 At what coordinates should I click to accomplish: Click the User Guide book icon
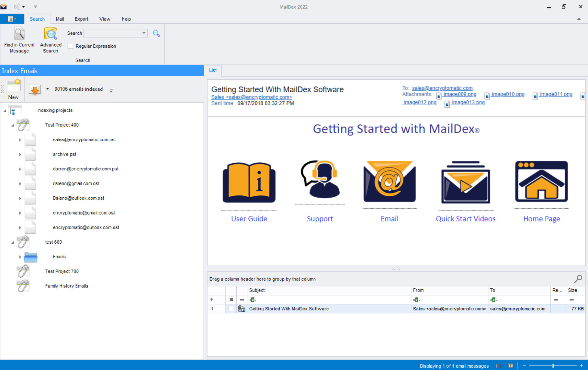tap(249, 182)
